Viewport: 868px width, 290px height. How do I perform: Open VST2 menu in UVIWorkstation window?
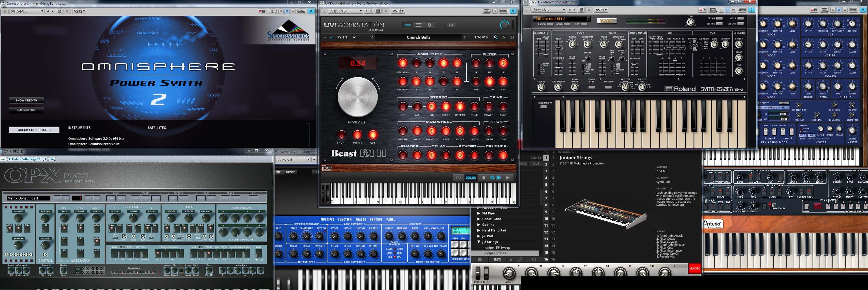coord(398,11)
